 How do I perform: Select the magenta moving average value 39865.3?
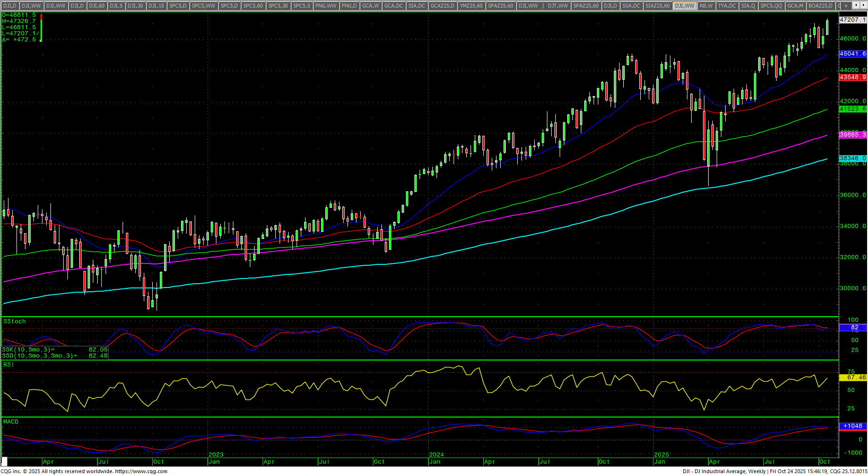[852, 135]
